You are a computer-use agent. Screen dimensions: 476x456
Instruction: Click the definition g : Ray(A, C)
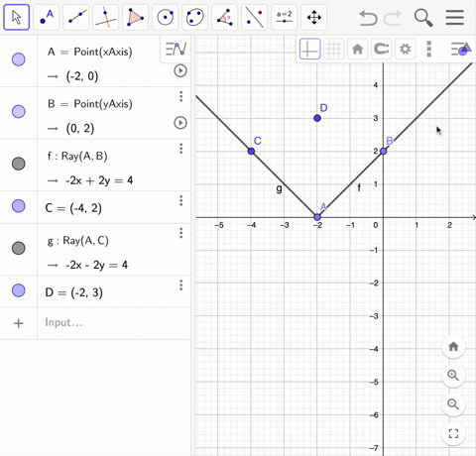point(78,241)
